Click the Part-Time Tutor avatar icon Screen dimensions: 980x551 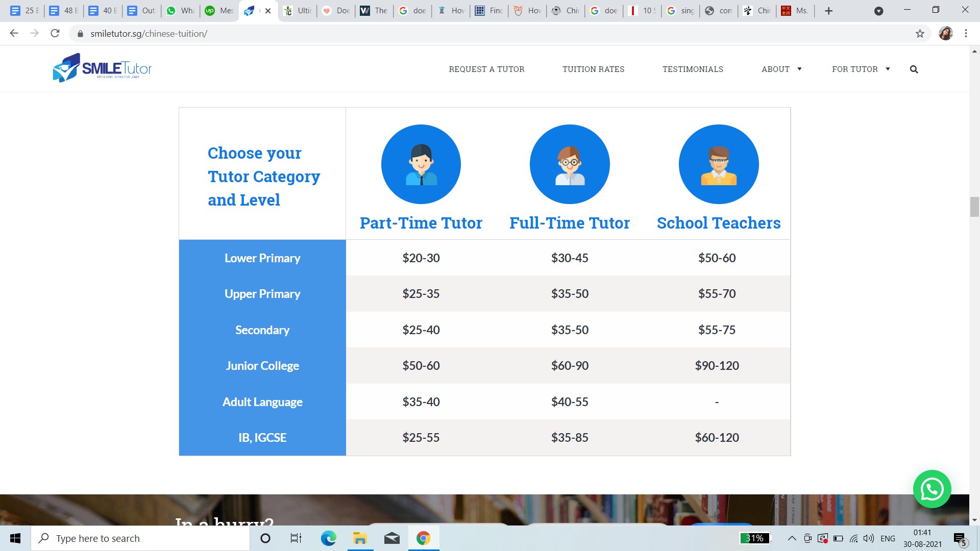(x=421, y=164)
